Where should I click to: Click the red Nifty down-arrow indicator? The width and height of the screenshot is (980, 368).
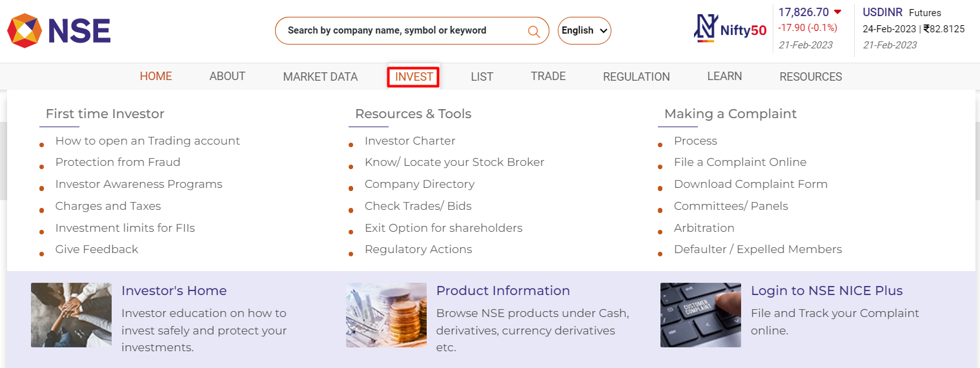pyautogui.click(x=837, y=12)
